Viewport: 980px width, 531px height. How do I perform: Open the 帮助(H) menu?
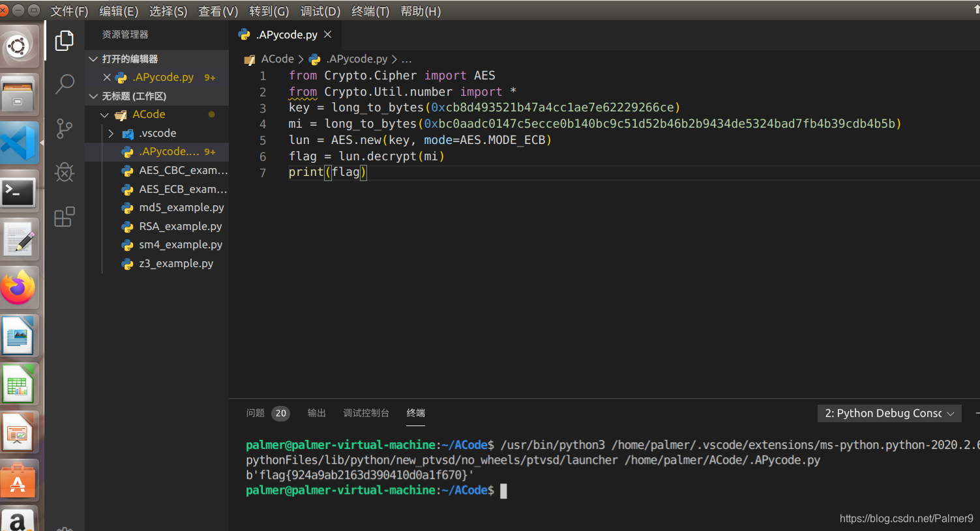click(x=421, y=11)
